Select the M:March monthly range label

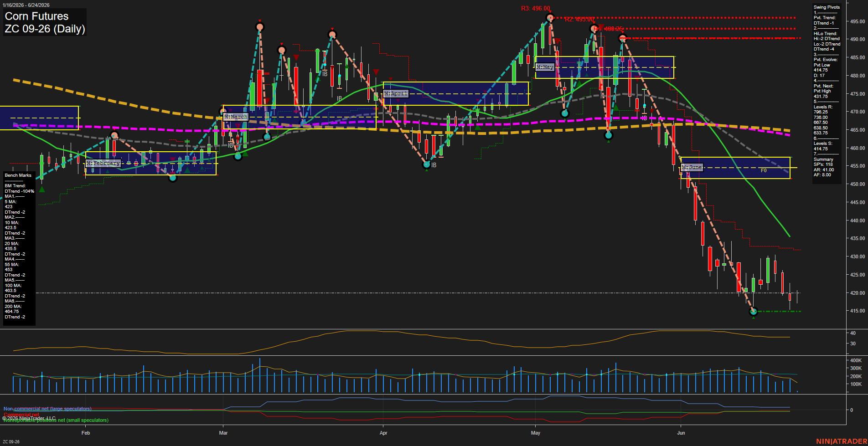(236, 117)
